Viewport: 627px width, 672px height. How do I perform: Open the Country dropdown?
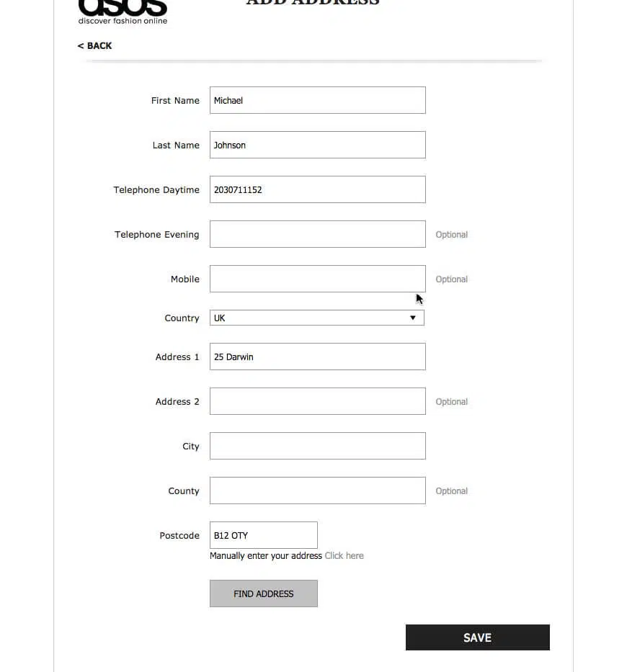click(310, 318)
